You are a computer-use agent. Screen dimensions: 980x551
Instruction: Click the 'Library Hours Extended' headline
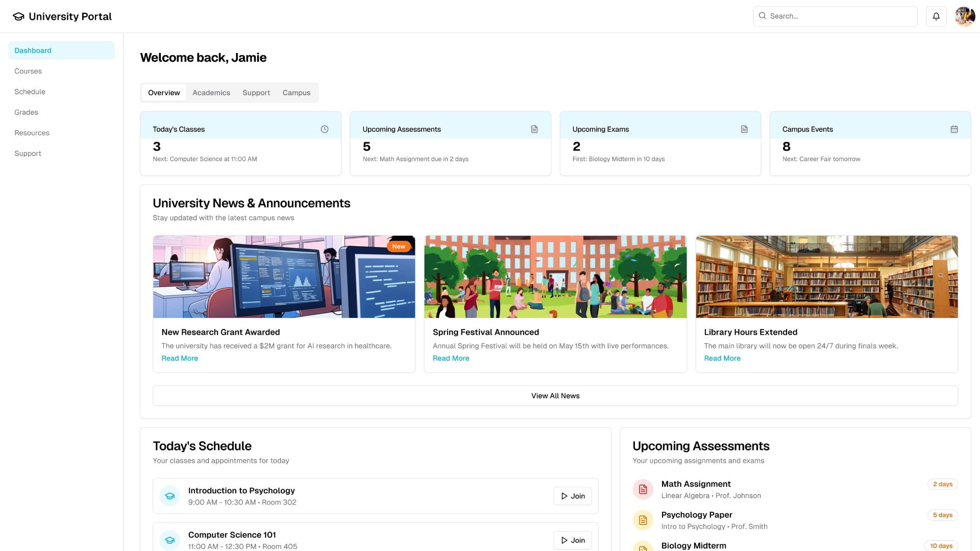pos(751,332)
